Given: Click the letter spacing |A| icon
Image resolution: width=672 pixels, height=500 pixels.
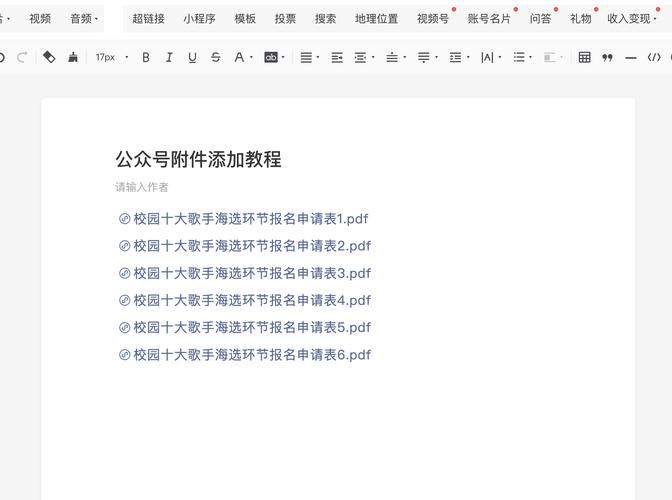Looking at the screenshot, I should tap(487, 57).
